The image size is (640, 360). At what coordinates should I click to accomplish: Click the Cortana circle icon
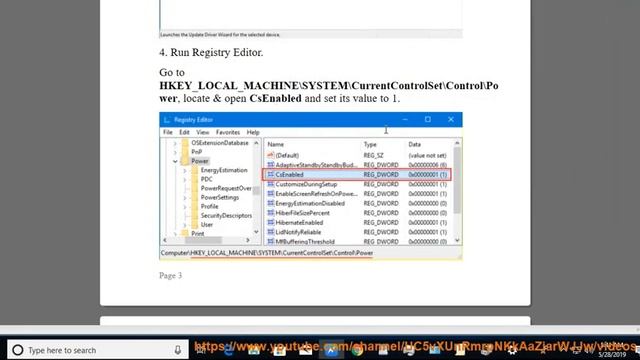point(18,350)
